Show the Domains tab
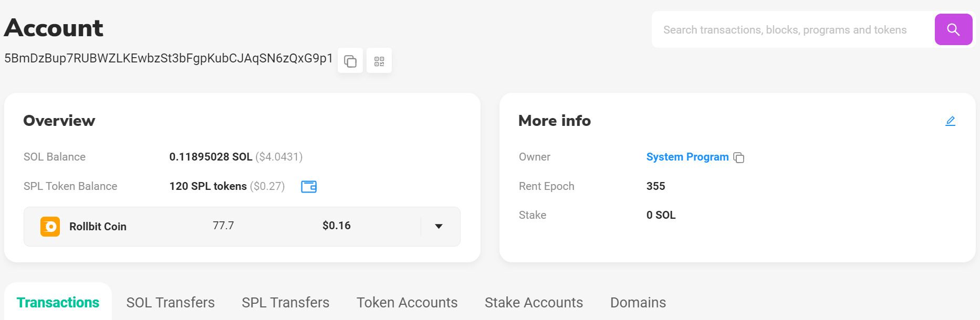This screenshot has height=320, width=980. (x=638, y=303)
